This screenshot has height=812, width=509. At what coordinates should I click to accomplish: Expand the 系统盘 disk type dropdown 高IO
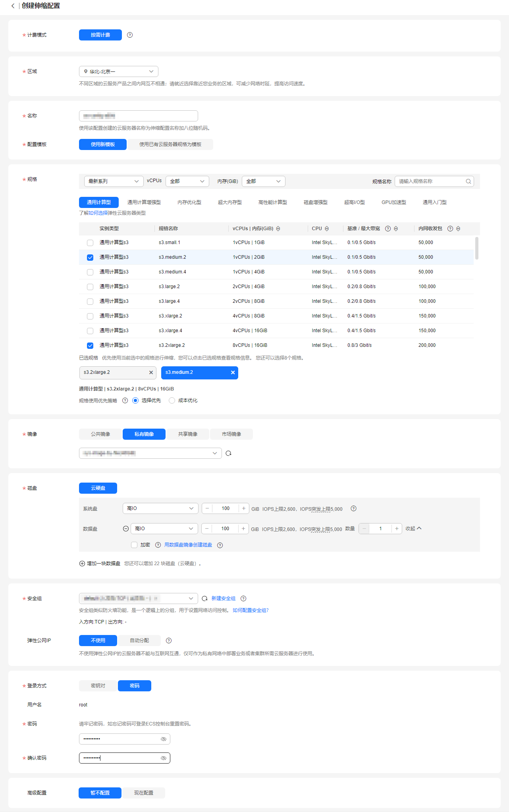tap(160, 508)
